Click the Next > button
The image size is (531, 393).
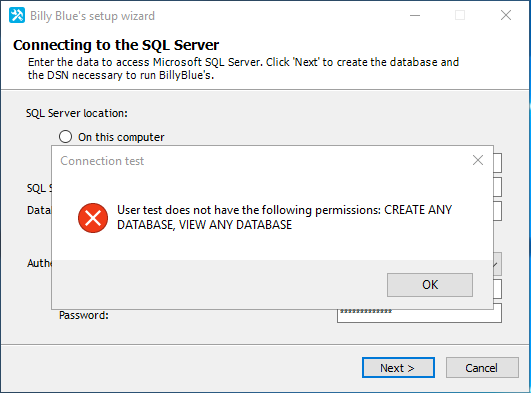point(398,368)
